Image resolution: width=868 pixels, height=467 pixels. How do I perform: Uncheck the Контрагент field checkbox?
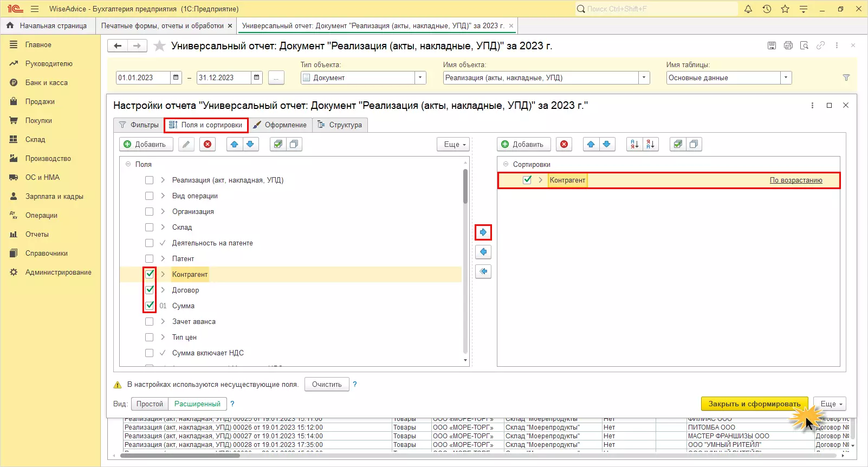150,274
